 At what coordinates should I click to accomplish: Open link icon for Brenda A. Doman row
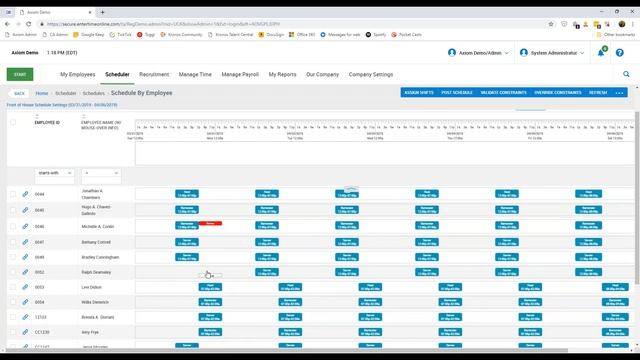pyautogui.click(x=25, y=317)
